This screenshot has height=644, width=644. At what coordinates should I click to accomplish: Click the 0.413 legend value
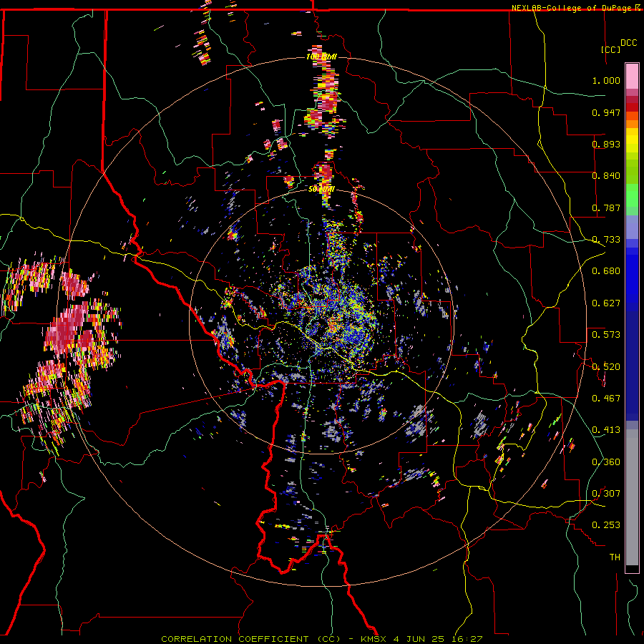coord(606,430)
